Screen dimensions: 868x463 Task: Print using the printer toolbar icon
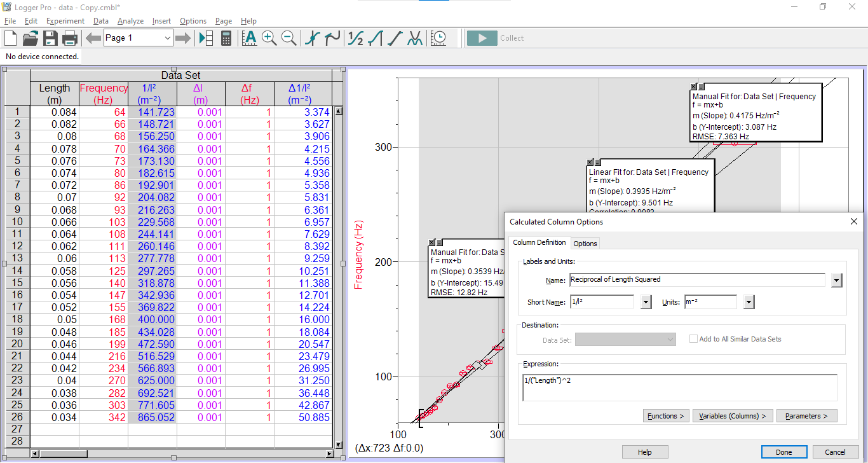(x=70, y=38)
